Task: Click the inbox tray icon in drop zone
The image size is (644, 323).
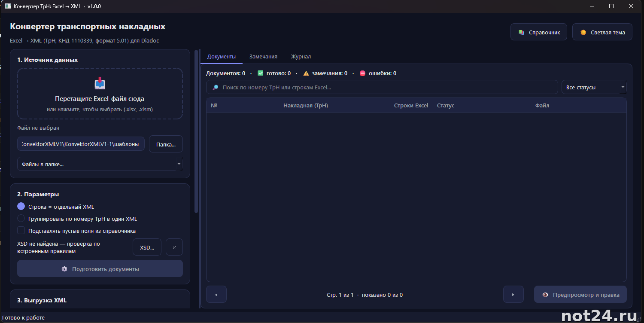Action: tap(100, 83)
